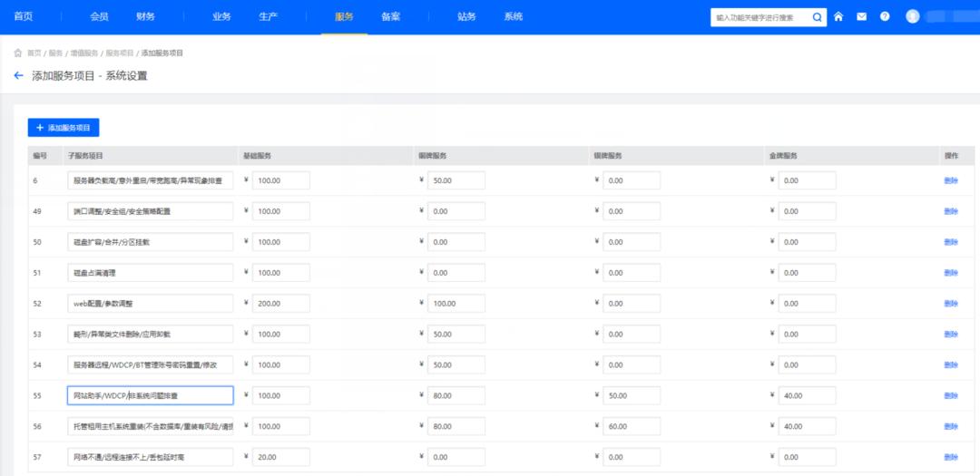Image resolution: width=980 pixels, height=476 pixels.
Task: Click the 添加服务项目 button
Action: click(64, 128)
